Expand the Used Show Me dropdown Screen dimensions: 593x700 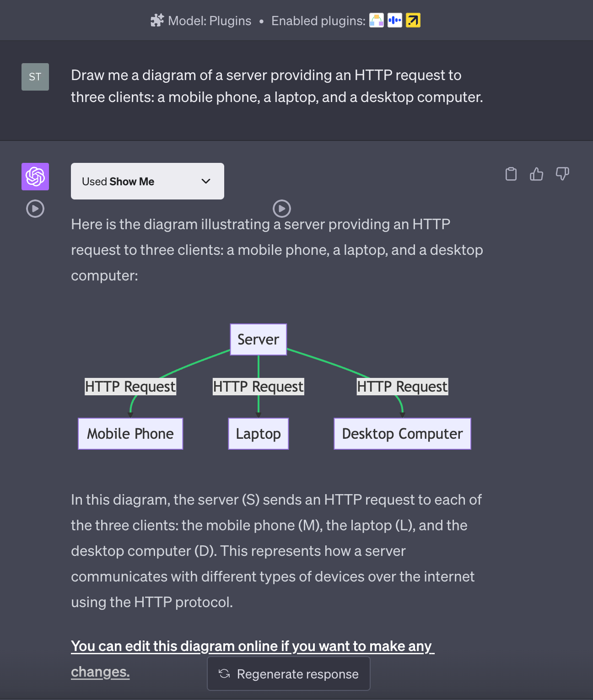tap(147, 181)
